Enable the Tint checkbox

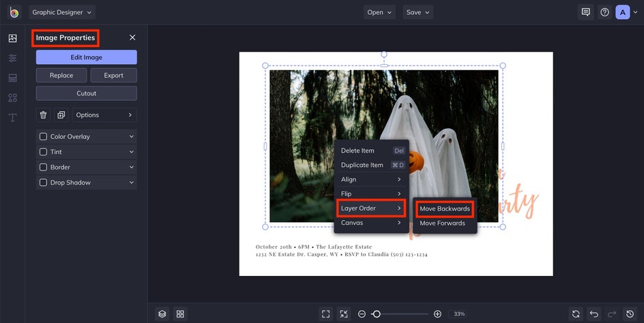[44, 152]
